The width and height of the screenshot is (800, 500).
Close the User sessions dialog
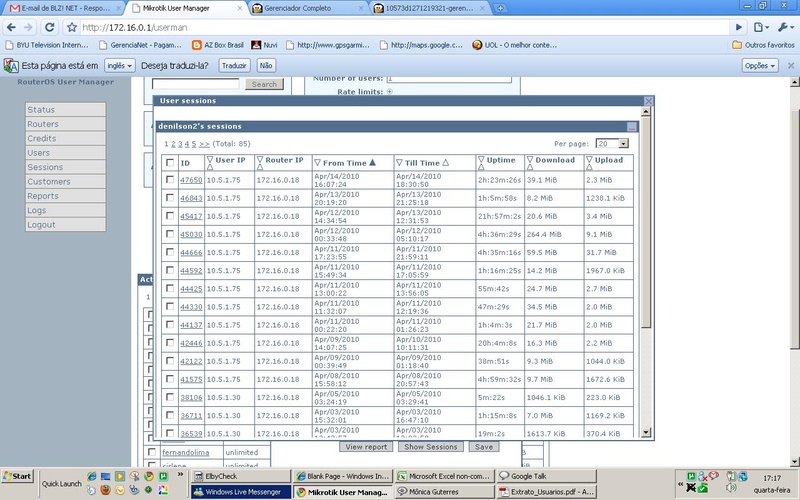tap(648, 101)
